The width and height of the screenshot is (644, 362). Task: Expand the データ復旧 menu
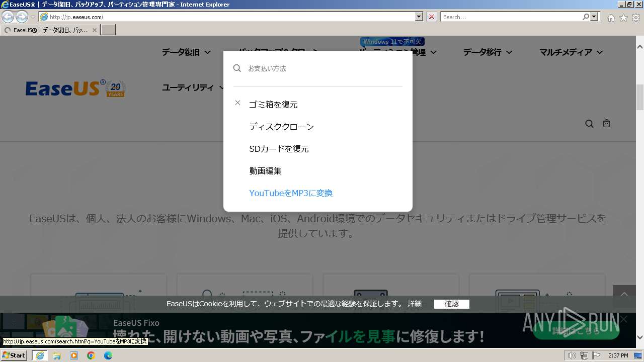186,52
